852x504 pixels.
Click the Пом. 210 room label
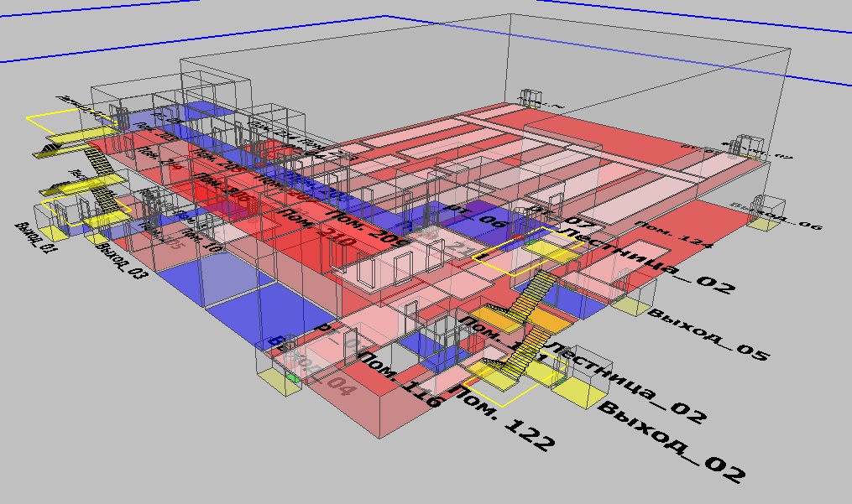[x=316, y=226]
